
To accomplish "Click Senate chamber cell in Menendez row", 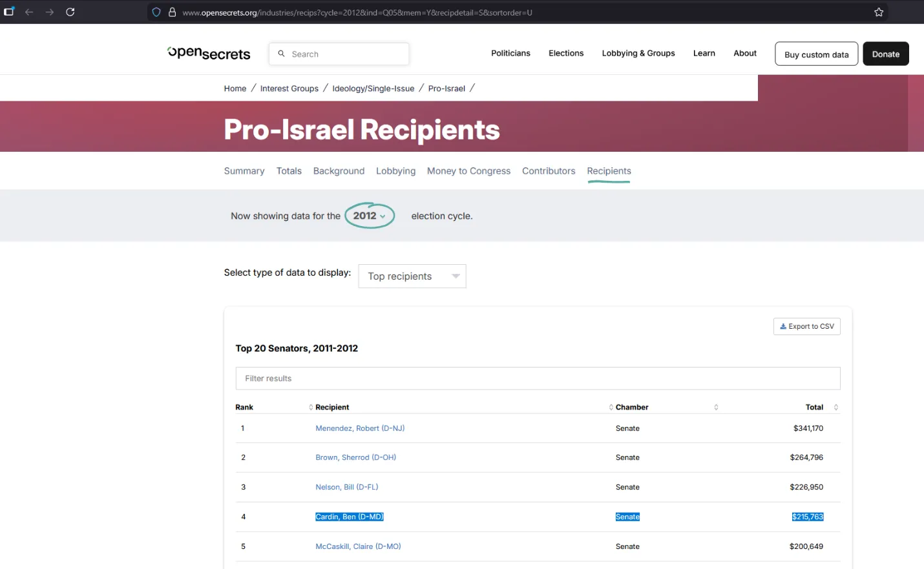I will point(627,428).
